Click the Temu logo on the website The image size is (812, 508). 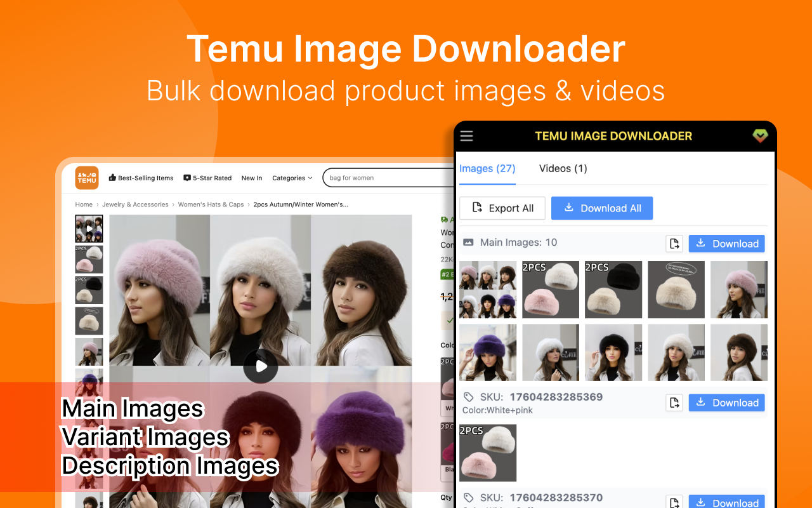pyautogui.click(x=87, y=178)
